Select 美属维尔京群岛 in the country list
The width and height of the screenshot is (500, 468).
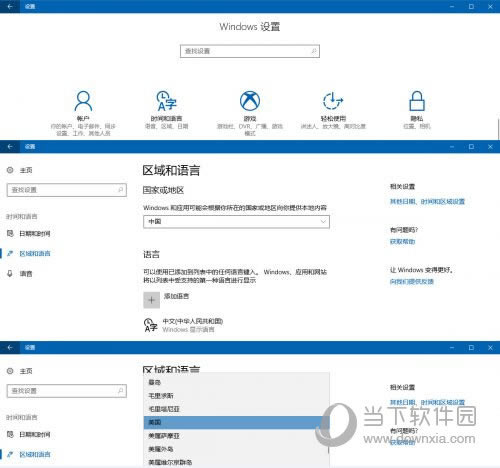click(236, 462)
